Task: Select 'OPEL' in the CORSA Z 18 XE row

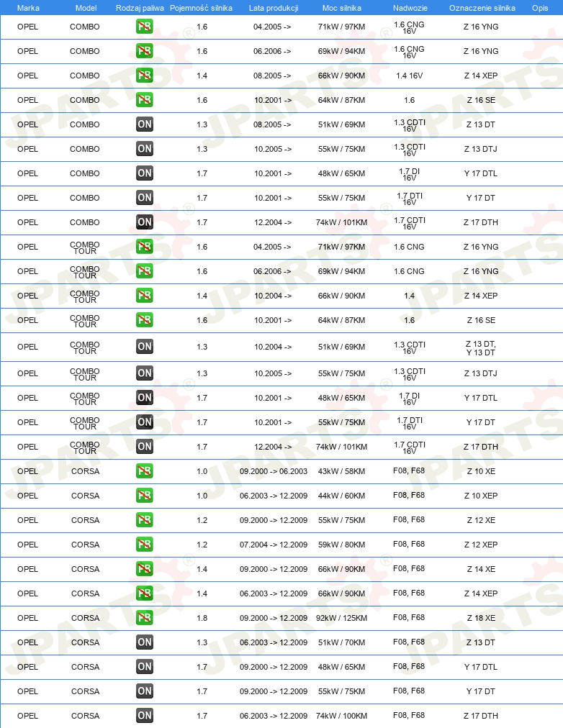Action: pos(27,618)
